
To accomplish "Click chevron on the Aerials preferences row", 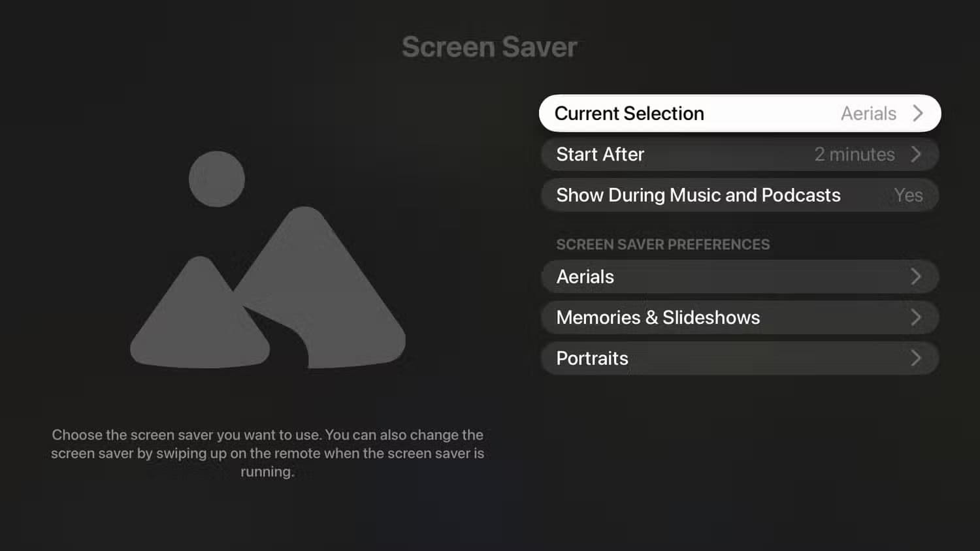I will [x=916, y=277].
